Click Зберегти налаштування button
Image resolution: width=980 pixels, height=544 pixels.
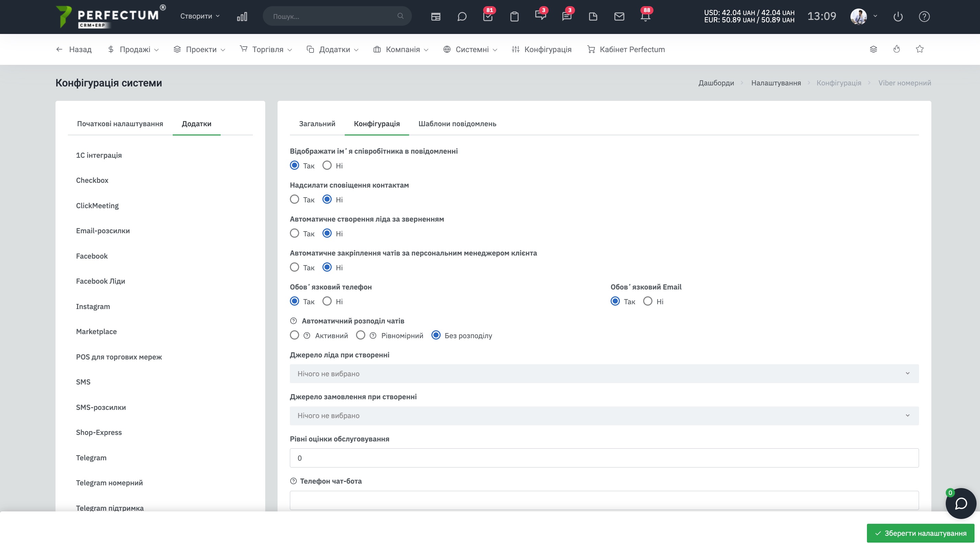click(920, 533)
